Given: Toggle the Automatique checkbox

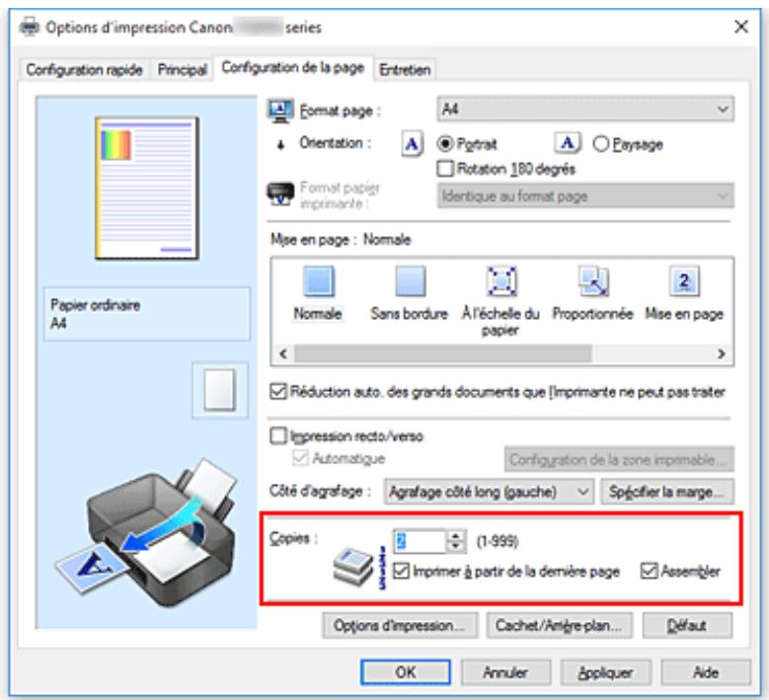Looking at the screenshot, I should (x=300, y=458).
